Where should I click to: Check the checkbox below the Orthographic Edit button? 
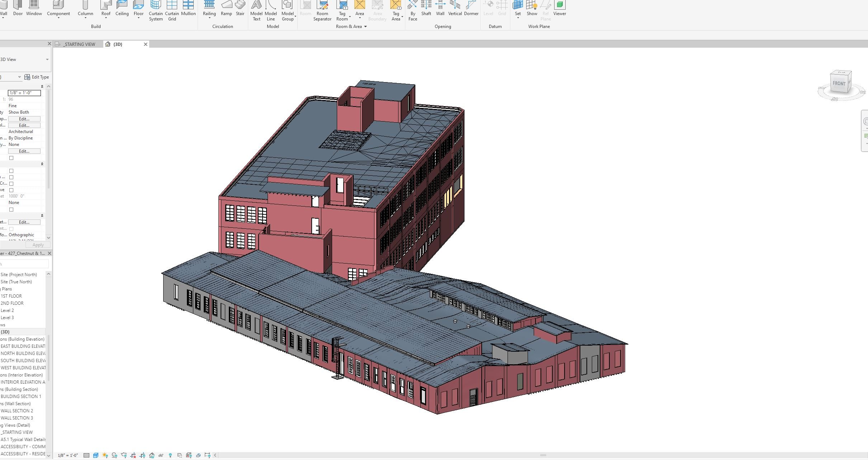click(11, 229)
